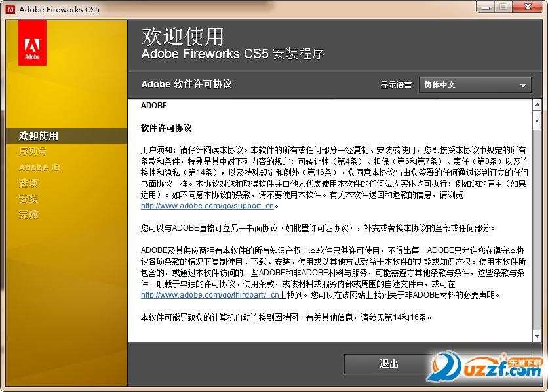This screenshot has width=548, height=392.
Task: Click the scrollbar track below the thumb
Action: tap(537, 231)
